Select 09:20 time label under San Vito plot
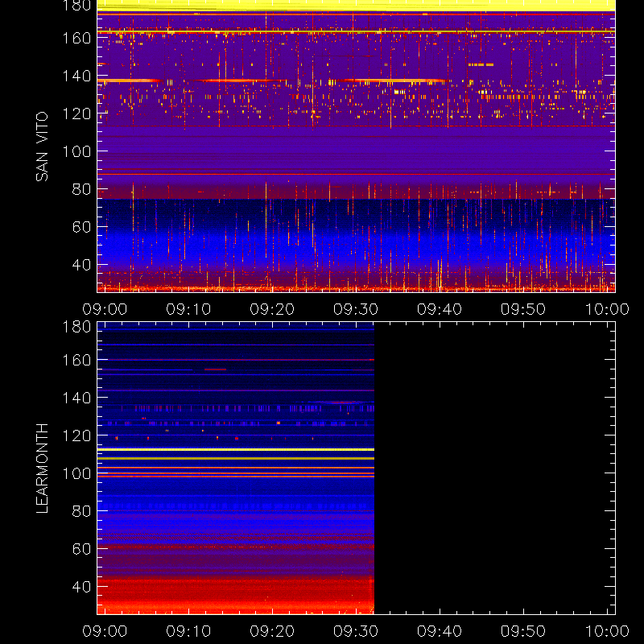The image size is (644, 644). (x=272, y=309)
